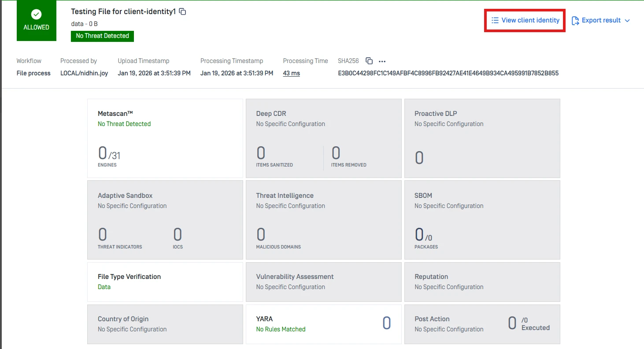This screenshot has width=644, height=349.
Task: Select the Post Action card
Action: point(482,324)
